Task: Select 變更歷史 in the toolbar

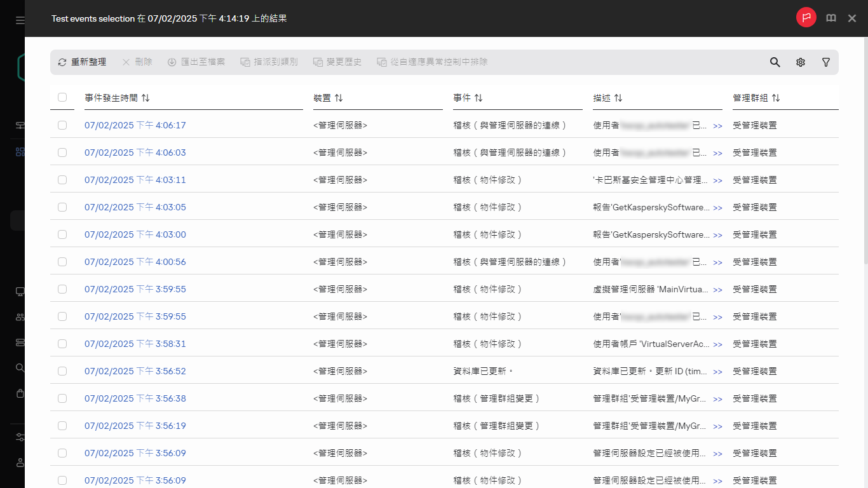Action: click(337, 62)
